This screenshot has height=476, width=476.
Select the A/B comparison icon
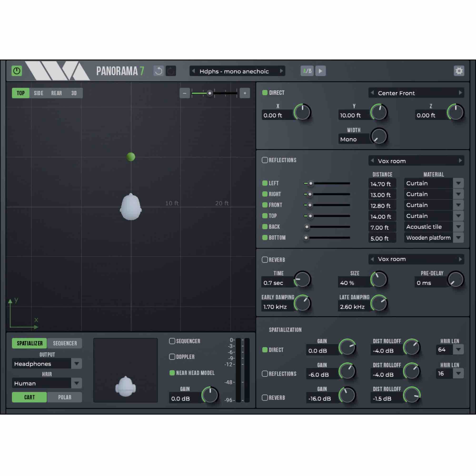click(307, 71)
